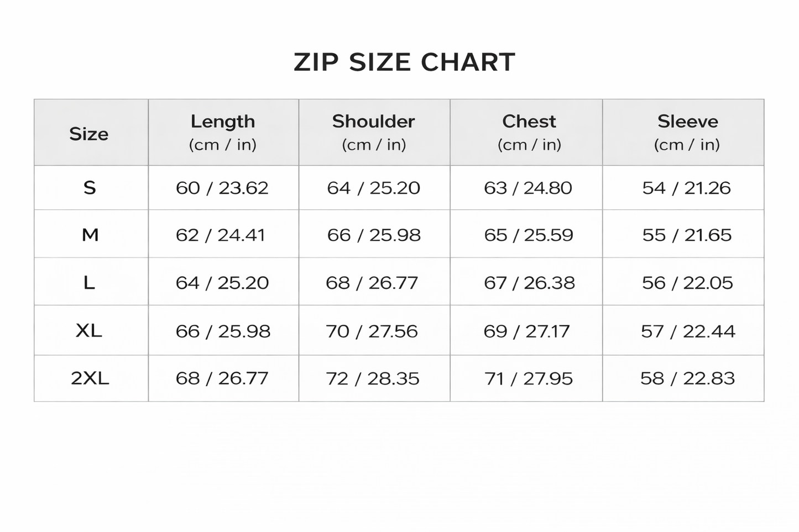This screenshot has width=799, height=532.
Task: Click the Sleeve column header
Action: [687, 132]
